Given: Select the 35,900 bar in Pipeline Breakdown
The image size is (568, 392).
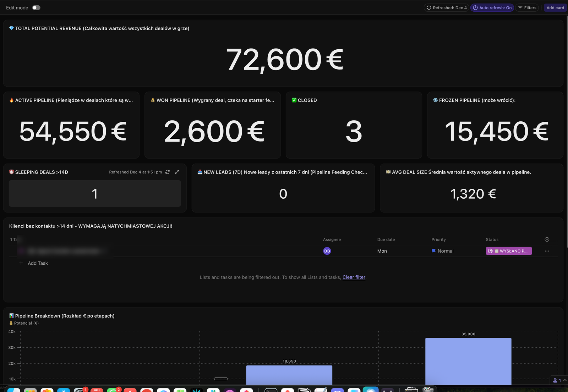Looking at the screenshot, I should click(x=468, y=361).
